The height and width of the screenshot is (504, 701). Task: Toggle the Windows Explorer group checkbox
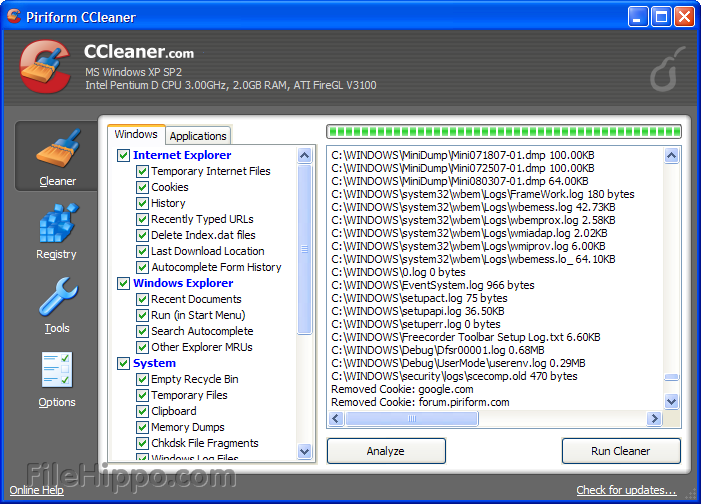(123, 284)
